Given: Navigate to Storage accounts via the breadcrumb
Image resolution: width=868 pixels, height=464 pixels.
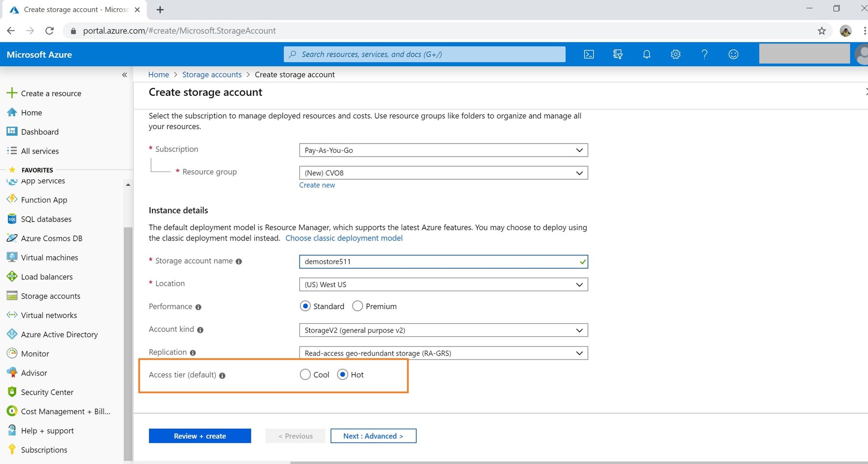Looking at the screenshot, I should (212, 74).
